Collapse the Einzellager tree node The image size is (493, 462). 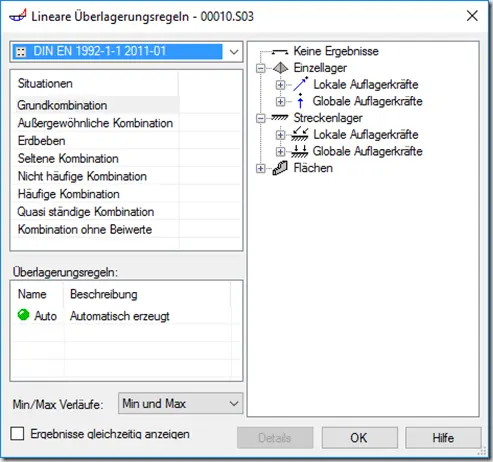[x=260, y=68]
